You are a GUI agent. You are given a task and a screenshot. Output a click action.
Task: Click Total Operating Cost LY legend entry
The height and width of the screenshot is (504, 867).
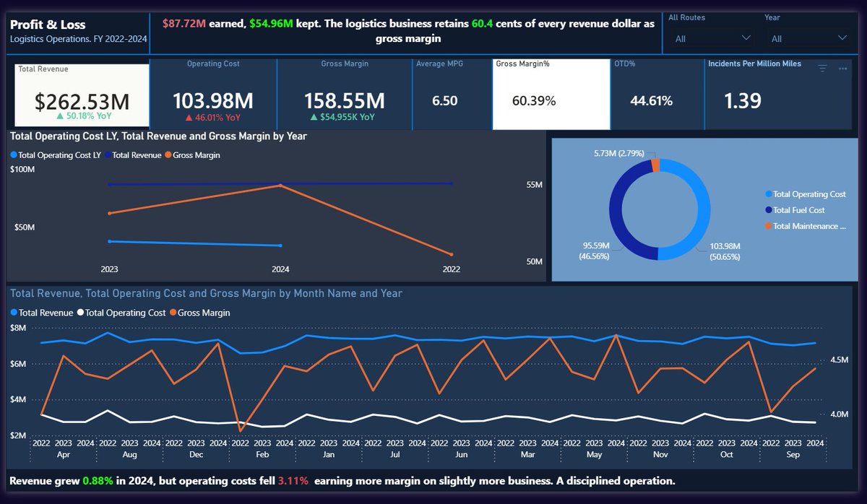(55, 155)
